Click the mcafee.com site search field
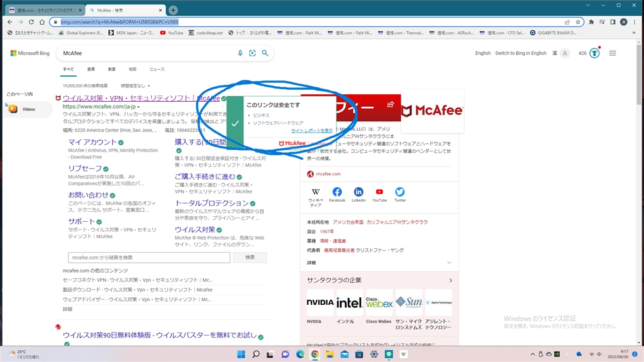The image size is (644, 362). coord(148,257)
